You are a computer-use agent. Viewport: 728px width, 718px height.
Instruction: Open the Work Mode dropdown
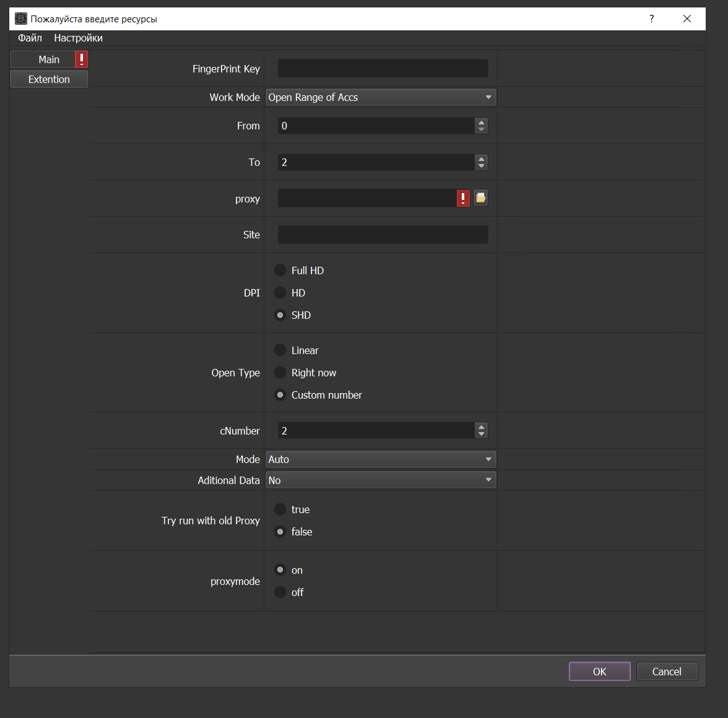coord(381,97)
